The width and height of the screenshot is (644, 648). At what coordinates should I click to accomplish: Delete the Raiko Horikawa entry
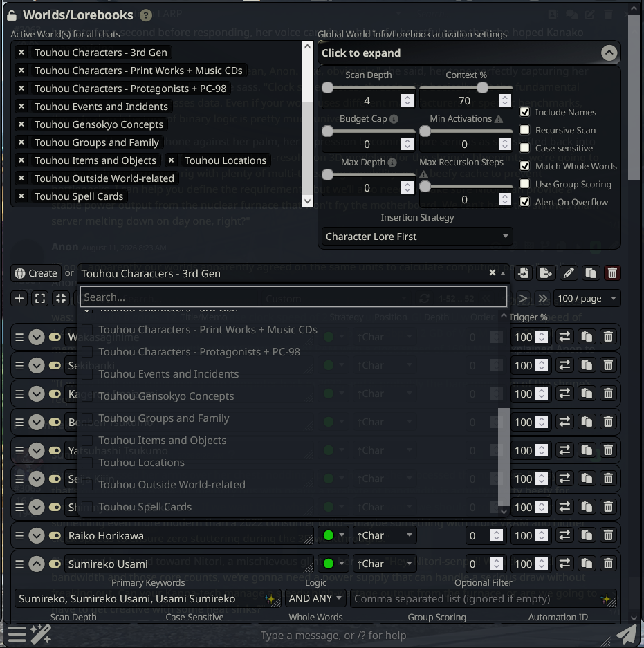click(x=608, y=535)
